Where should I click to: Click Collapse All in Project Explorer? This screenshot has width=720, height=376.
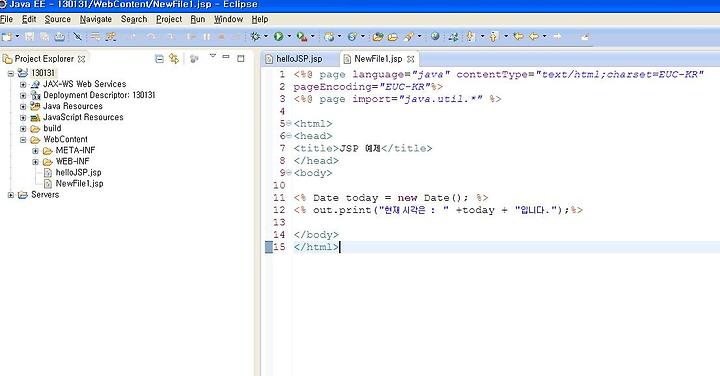pos(159,59)
